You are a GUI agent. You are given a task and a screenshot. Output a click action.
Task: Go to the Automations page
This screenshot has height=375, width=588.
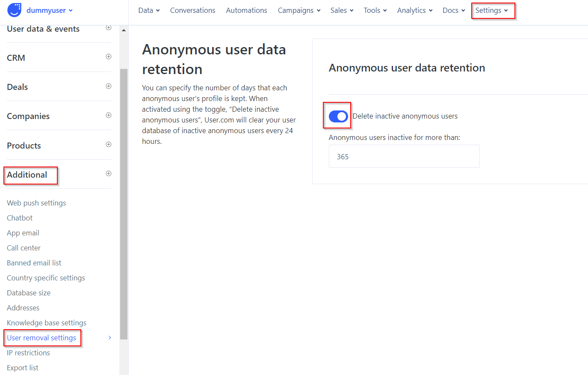[246, 10]
